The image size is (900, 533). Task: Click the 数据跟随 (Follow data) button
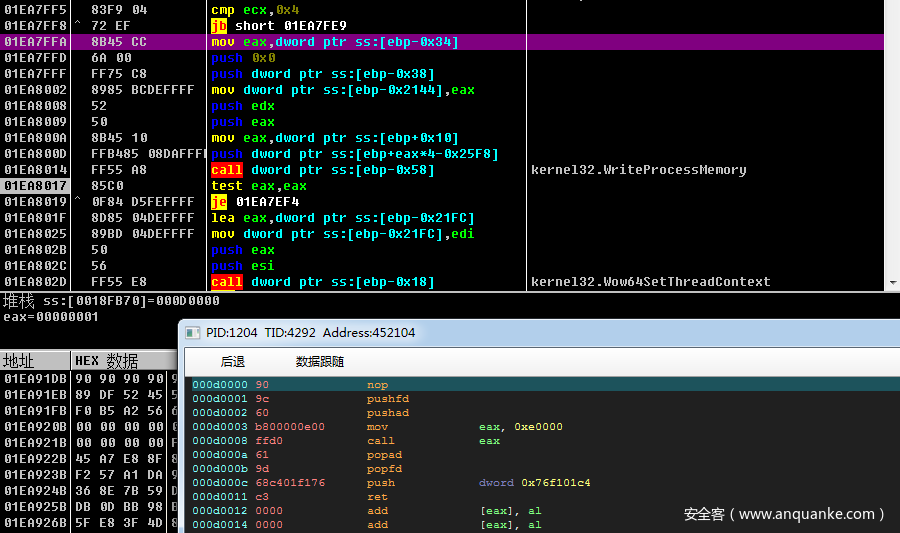[x=319, y=362]
